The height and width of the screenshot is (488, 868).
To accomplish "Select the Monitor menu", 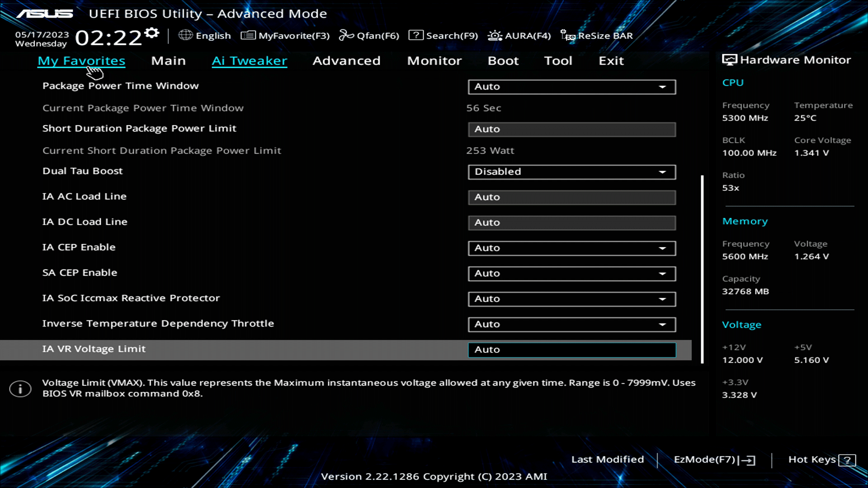I will [434, 61].
